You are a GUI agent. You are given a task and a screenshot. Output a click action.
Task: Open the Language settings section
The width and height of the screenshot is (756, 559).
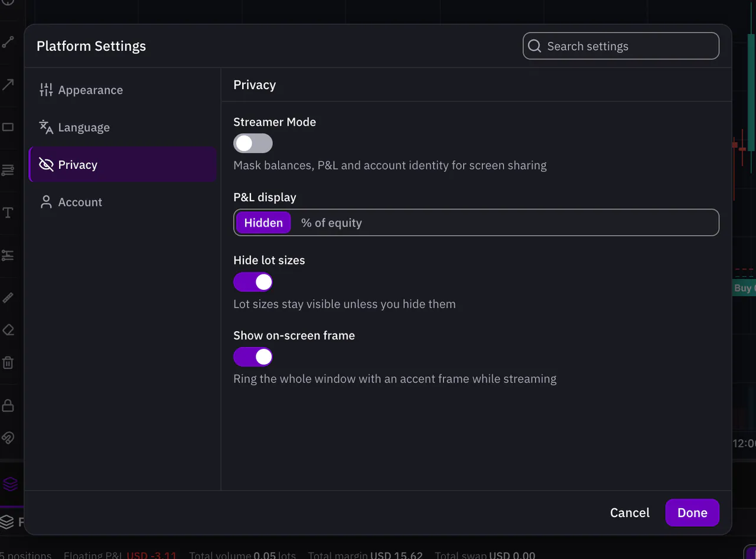[x=123, y=128]
